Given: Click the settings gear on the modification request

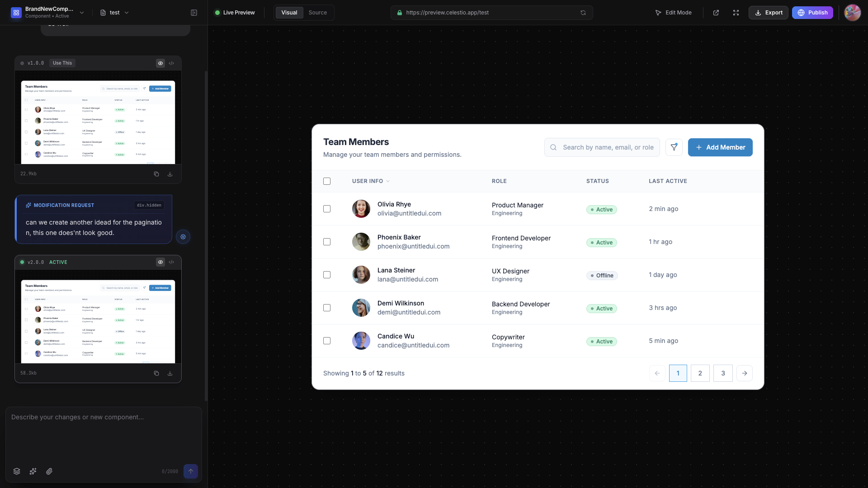Looking at the screenshot, I should point(183,237).
